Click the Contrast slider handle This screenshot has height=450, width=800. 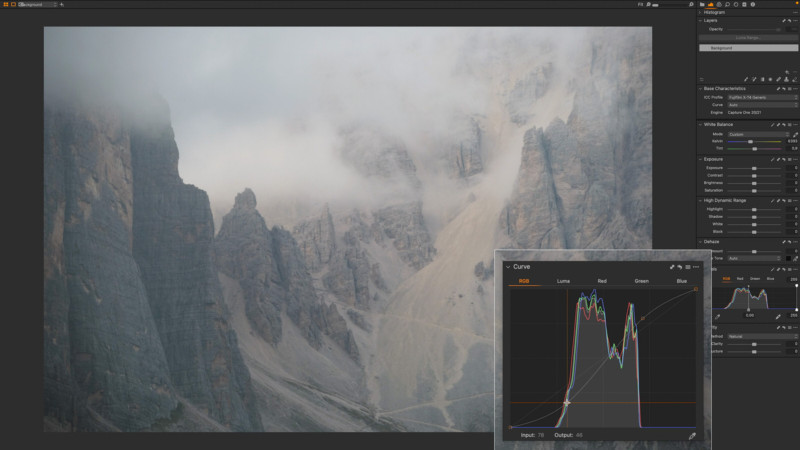(754, 176)
